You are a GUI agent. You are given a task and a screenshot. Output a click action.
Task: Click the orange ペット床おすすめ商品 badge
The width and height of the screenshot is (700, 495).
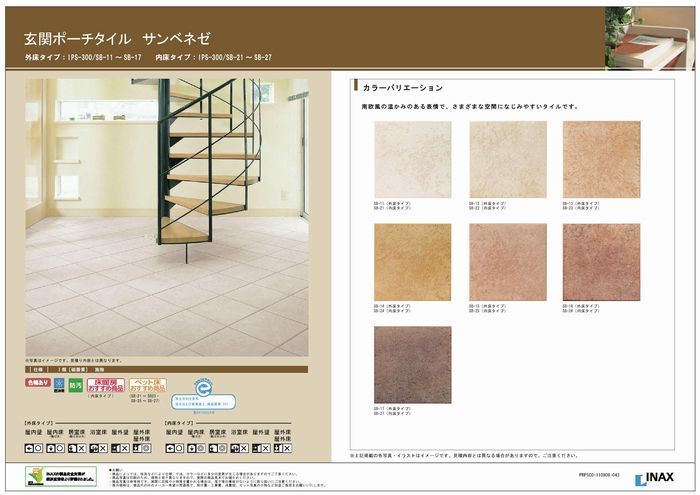[148, 385]
